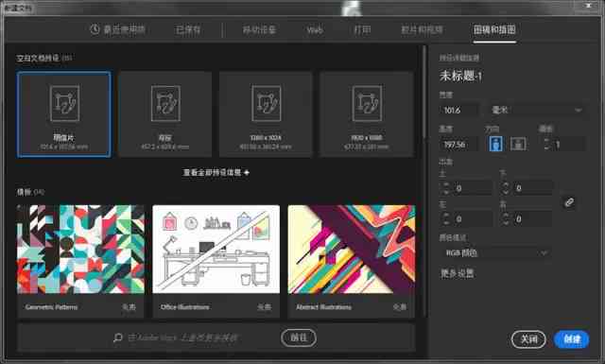Choose the 1280 x 1024 preset
605x364 pixels.
pos(266,114)
